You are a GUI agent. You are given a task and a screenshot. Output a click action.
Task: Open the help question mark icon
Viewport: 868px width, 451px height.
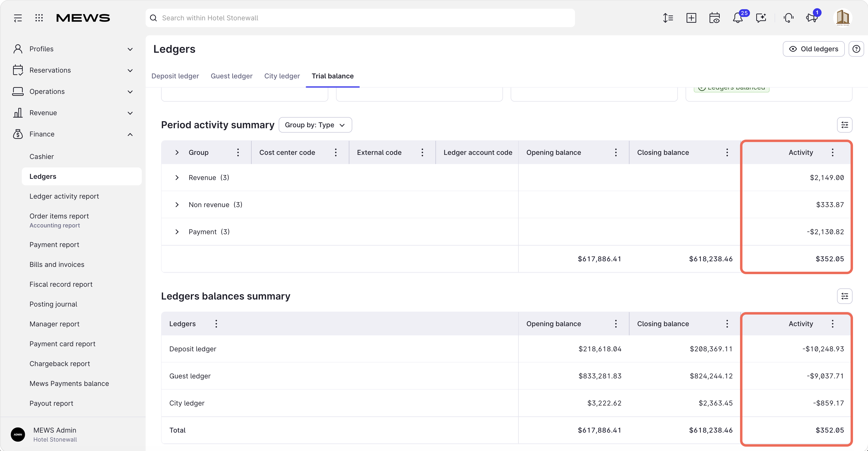pyautogui.click(x=856, y=49)
